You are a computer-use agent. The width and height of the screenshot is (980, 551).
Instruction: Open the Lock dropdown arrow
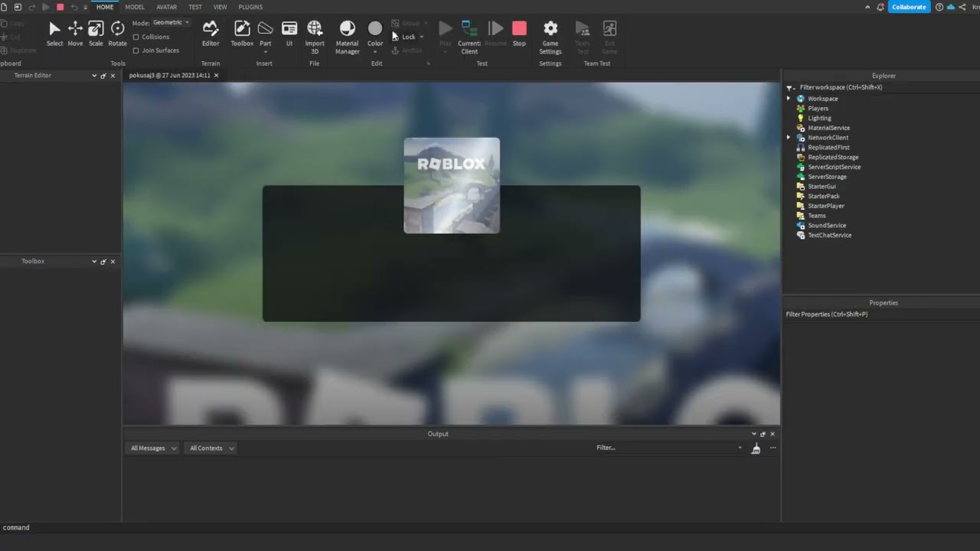pos(421,37)
